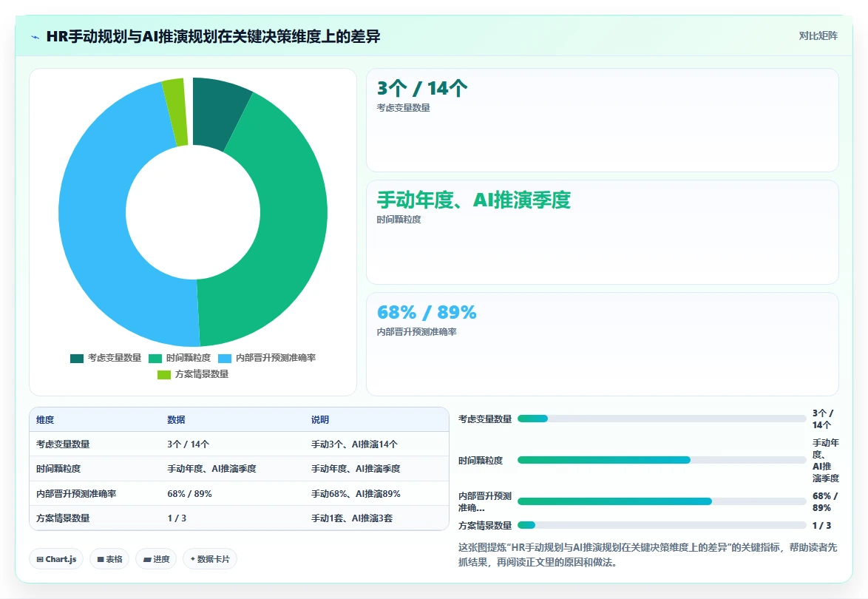
Task: Click the 内部晋升预测准... progress bar
Action: point(662,501)
